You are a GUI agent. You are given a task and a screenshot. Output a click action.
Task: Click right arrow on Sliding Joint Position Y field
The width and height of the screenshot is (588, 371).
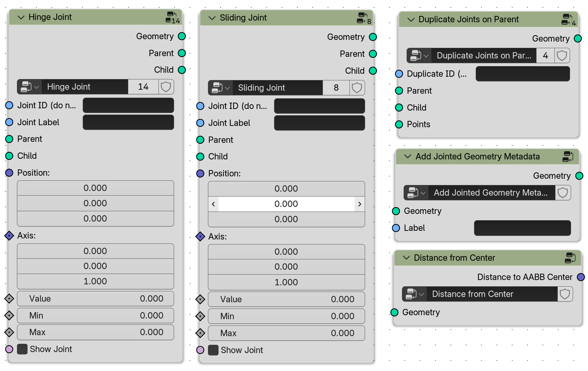click(359, 204)
